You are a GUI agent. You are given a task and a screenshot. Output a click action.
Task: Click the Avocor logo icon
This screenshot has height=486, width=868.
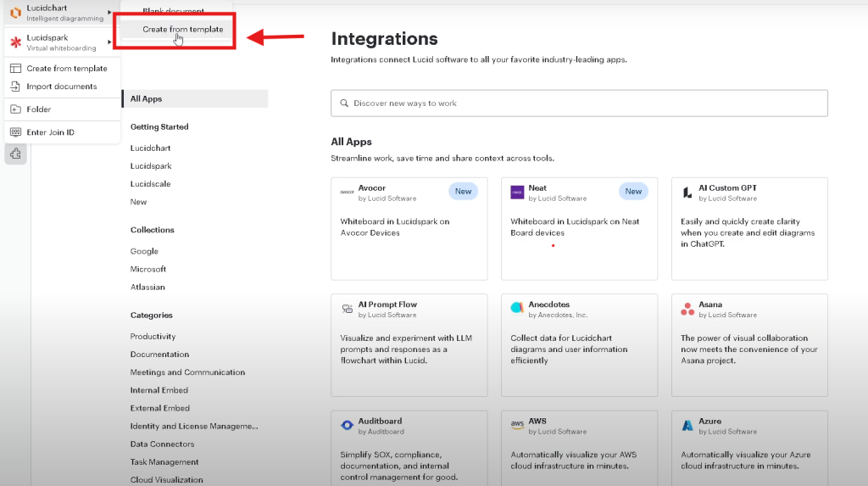[x=347, y=193]
